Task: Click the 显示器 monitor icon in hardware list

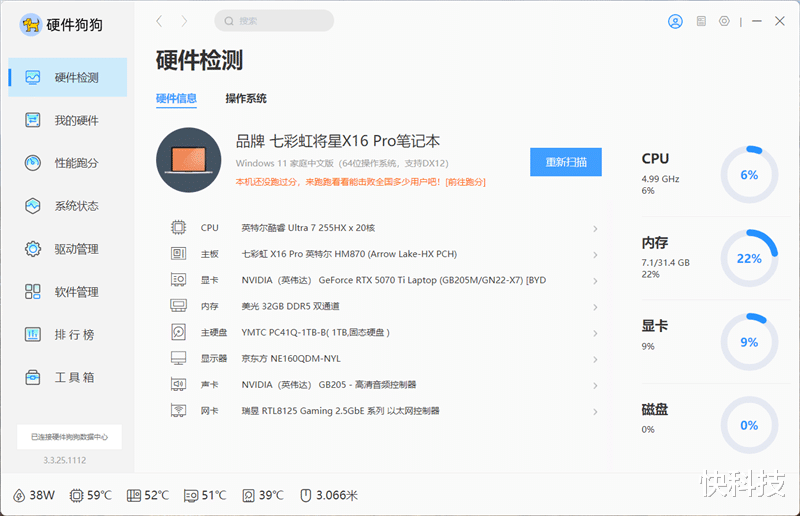Action: pos(179,358)
